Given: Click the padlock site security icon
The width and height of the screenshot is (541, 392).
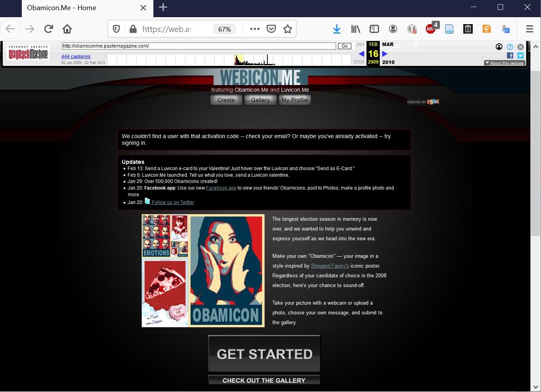Looking at the screenshot, I should [x=133, y=29].
